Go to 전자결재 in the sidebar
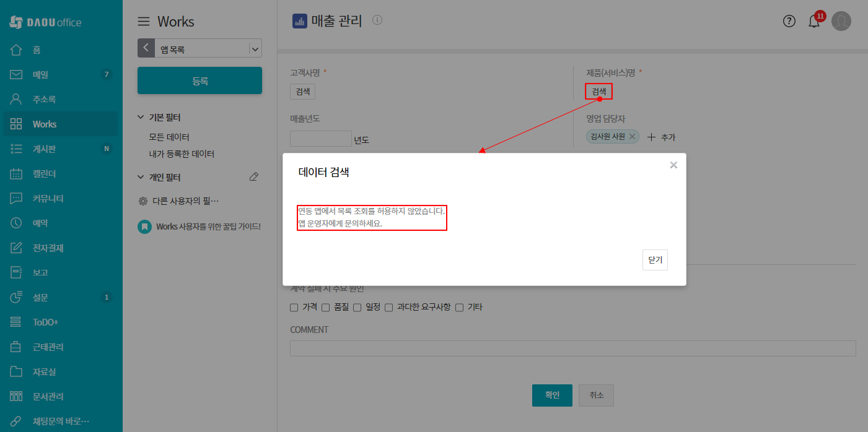868x432 pixels. (x=48, y=248)
